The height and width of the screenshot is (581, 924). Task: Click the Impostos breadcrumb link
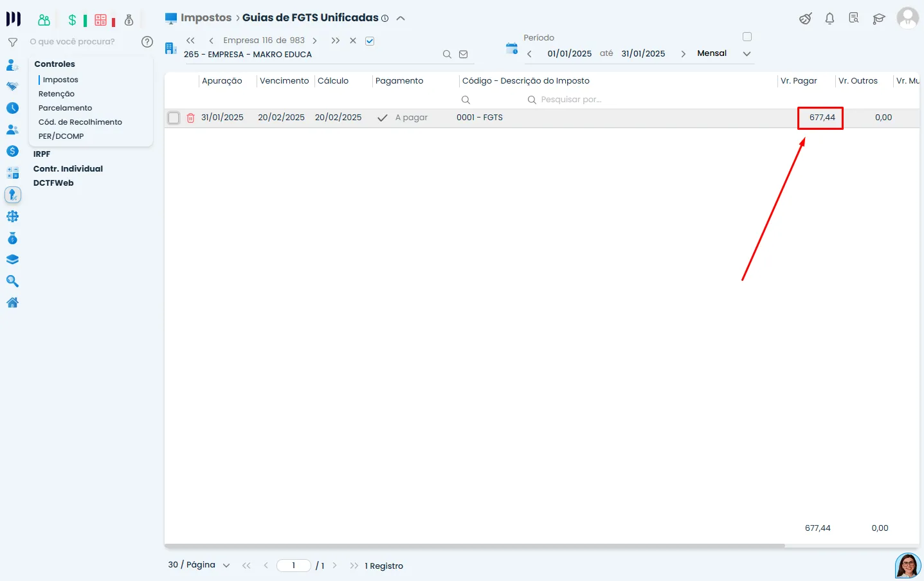point(206,18)
